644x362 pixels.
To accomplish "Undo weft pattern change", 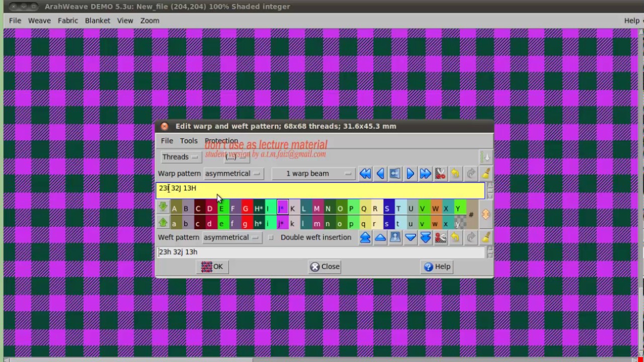I will pyautogui.click(x=455, y=237).
